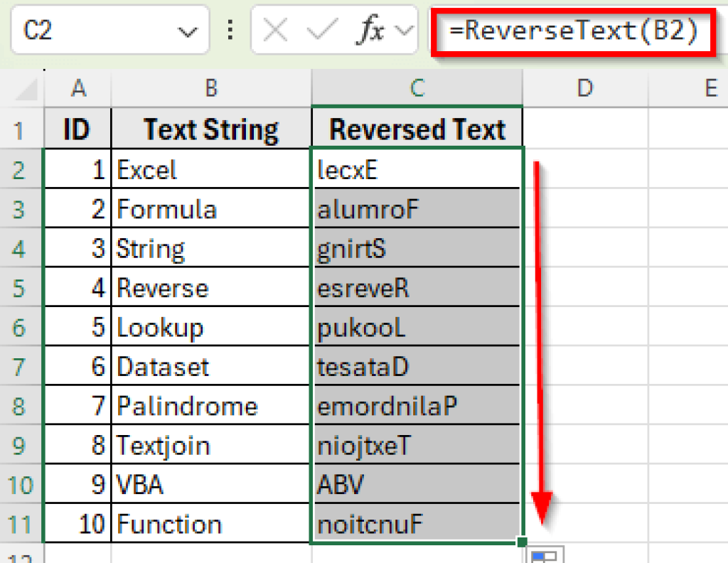Select cell A11 containing 10
Screen dimensions: 728x563
77,524
